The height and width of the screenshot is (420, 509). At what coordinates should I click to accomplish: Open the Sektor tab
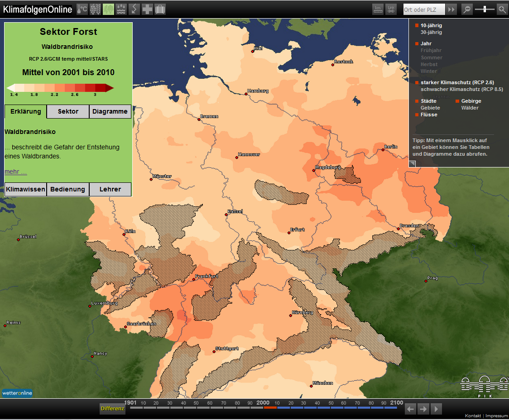tap(68, 111)
